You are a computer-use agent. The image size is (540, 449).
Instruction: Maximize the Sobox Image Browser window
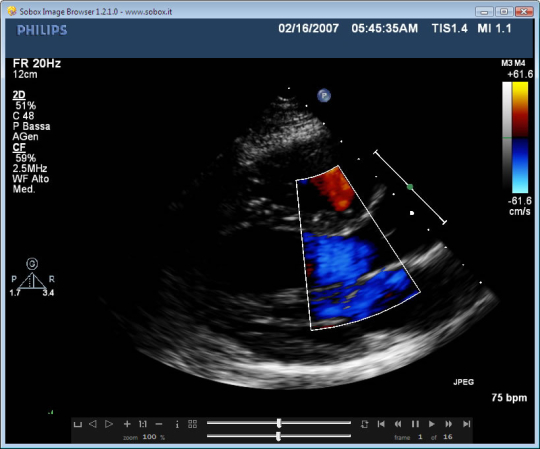[504, 12]
